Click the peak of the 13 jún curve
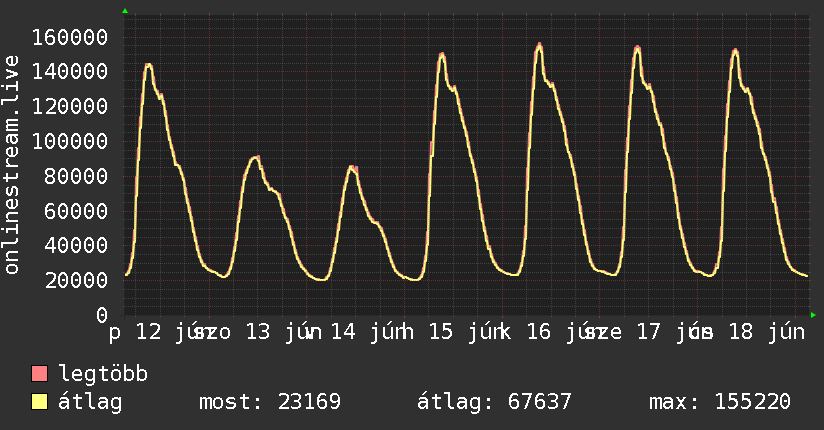Screen dimensions: 824x430 tap(256, 157)
